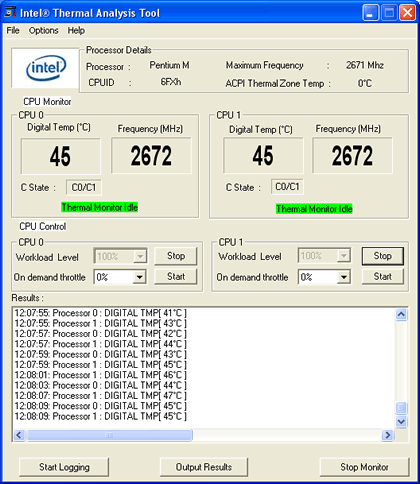This screenshot has height=484, width=420.
Task: Start CPU 1 on demand throttle
Action: click(383, 276)
